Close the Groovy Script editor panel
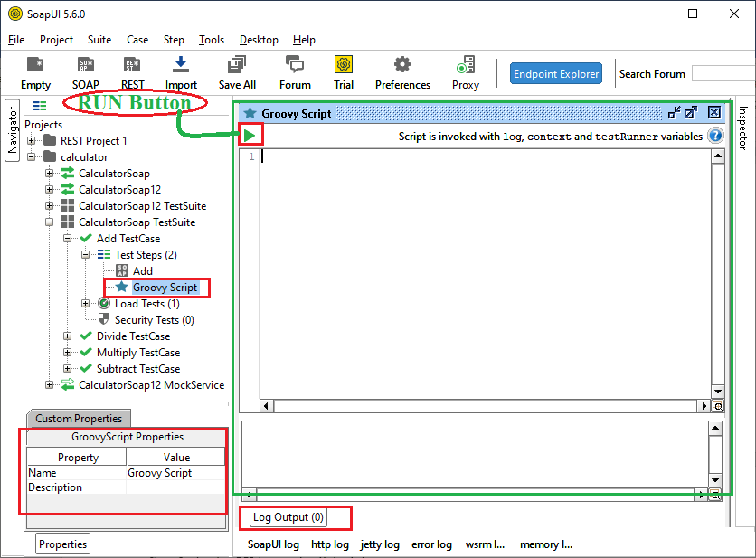The height and width of the screenshot is (558, 756). (x=714, y=113)
